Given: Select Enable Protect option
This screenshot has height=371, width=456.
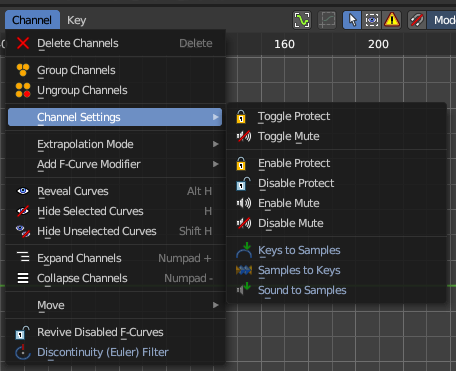Looking at the screenshot, I should (x=337, y=163).
